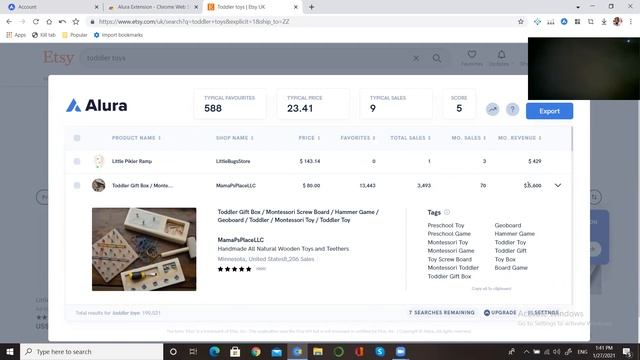Click the Etsy search magnifier icon
Screen dimensions: 640x360
pyautogui.click(x=437, y=58)
